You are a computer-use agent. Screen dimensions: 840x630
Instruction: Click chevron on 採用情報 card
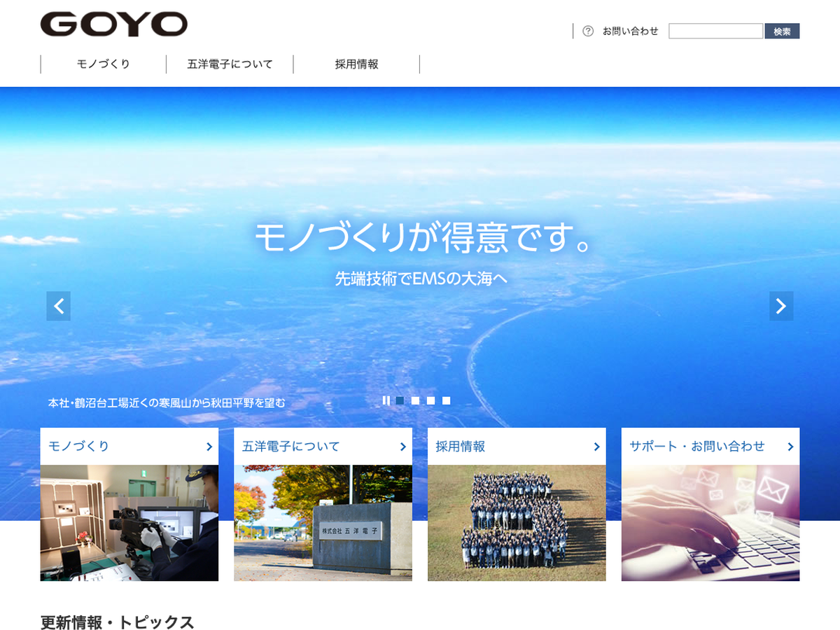click(x=597, y=447)
